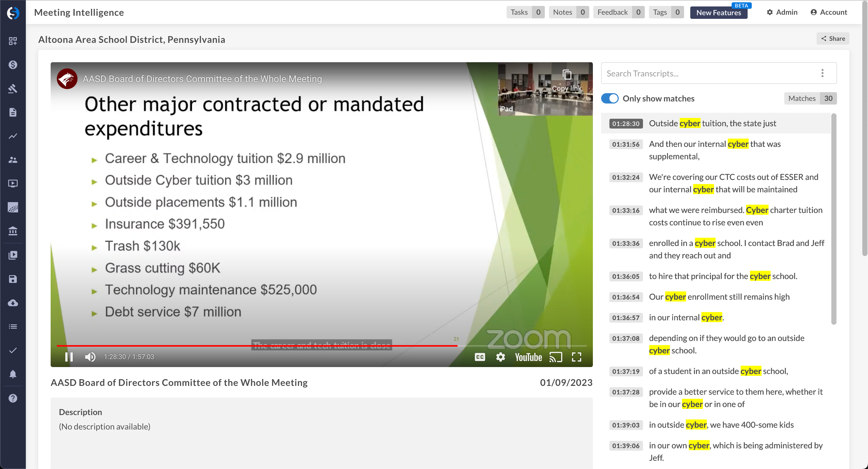Open the checkmark sidebar icon
This screenshot has height=469, width=868.
(x=13, y=351)
